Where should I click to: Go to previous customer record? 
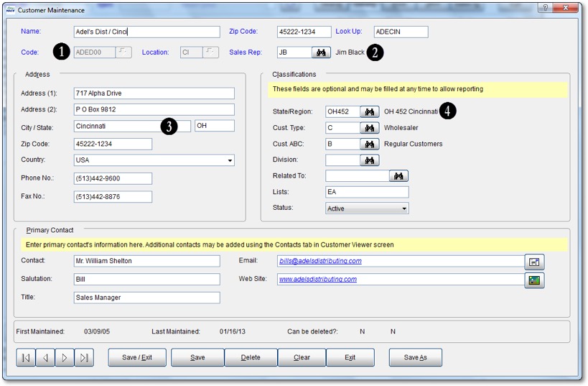[x=45, y=357]
